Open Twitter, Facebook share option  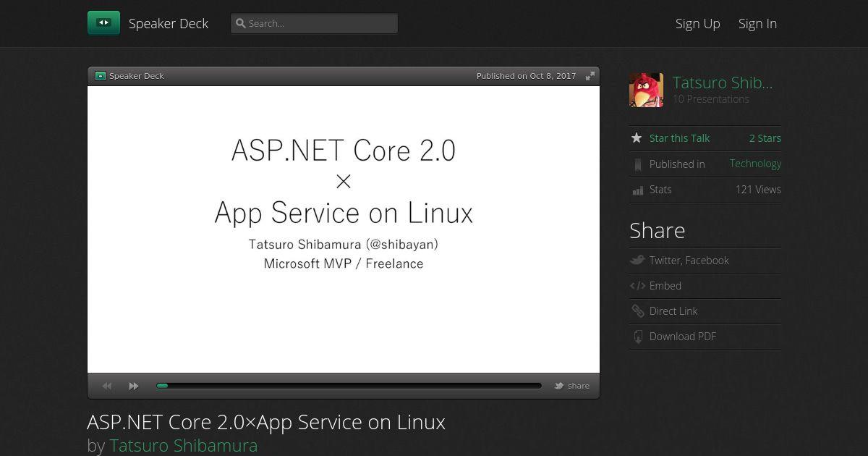pos(689,261)
